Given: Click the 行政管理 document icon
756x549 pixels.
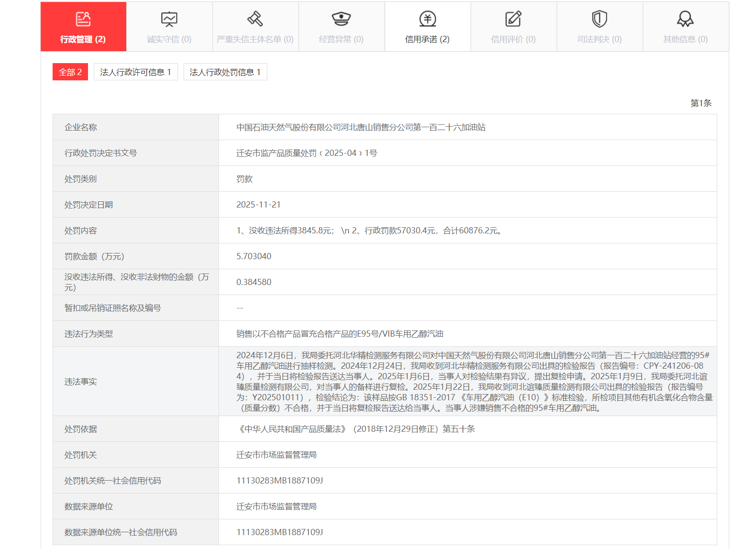Looking at the screenshot, I should click(x=83, y=19).
